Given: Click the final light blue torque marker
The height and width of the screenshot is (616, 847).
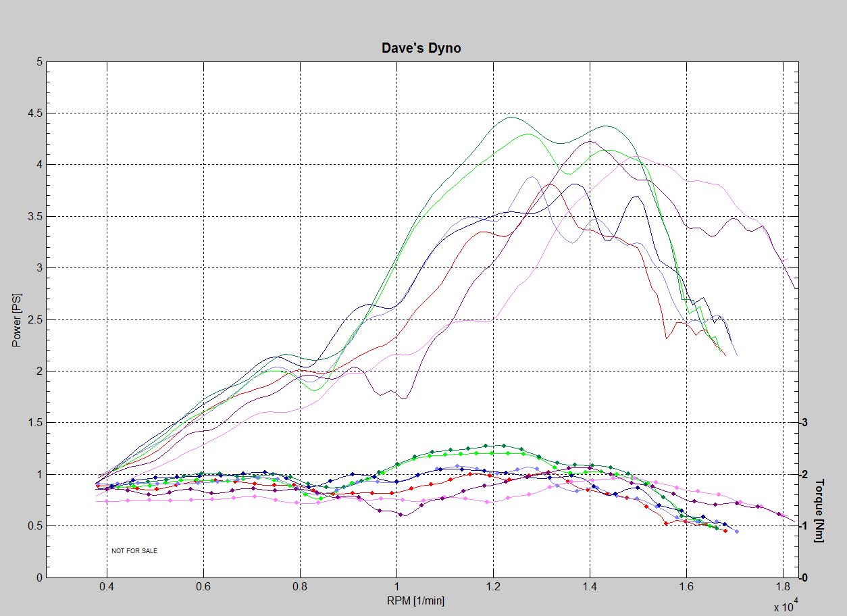Looking at the screenshot, I should 736,532.
